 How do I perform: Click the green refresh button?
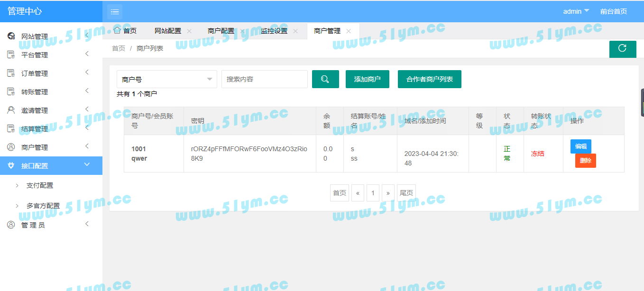click(x=623, y=49)
